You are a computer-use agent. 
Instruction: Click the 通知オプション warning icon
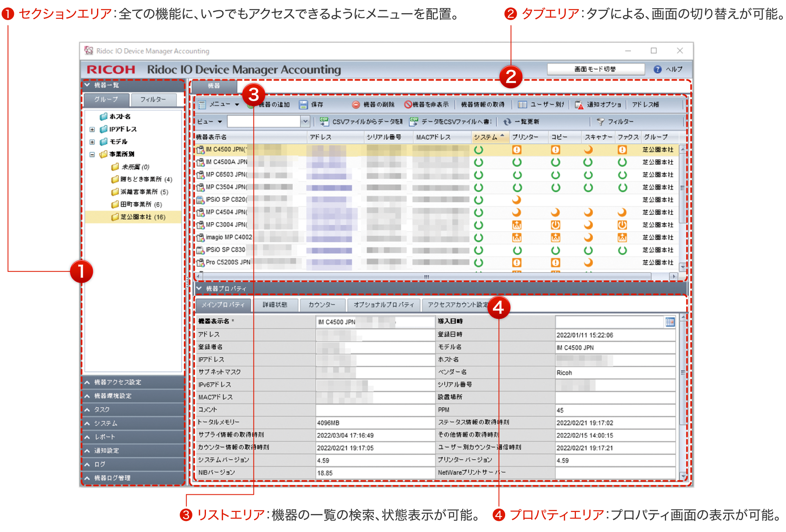click(x=579, y=105)
